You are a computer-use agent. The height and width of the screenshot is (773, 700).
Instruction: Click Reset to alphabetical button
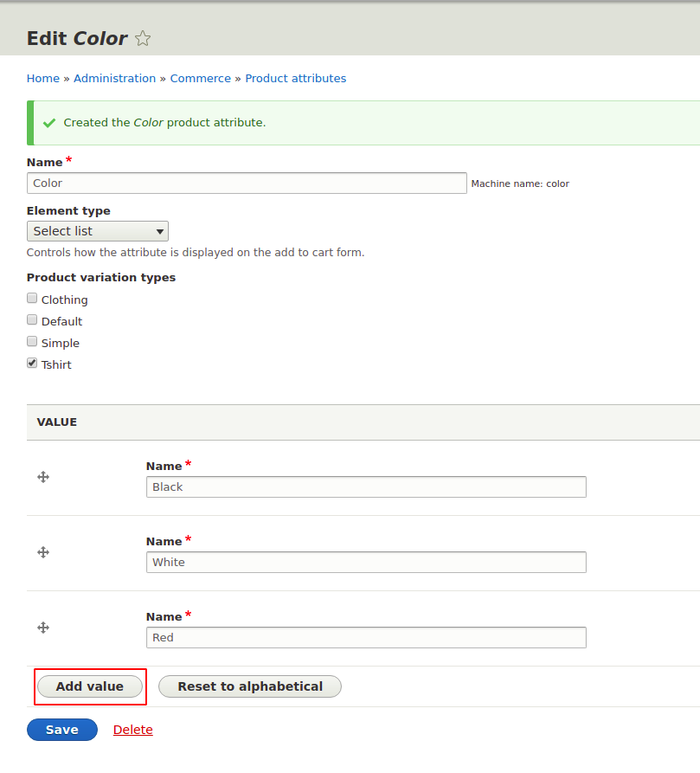(x=250, y=686)
